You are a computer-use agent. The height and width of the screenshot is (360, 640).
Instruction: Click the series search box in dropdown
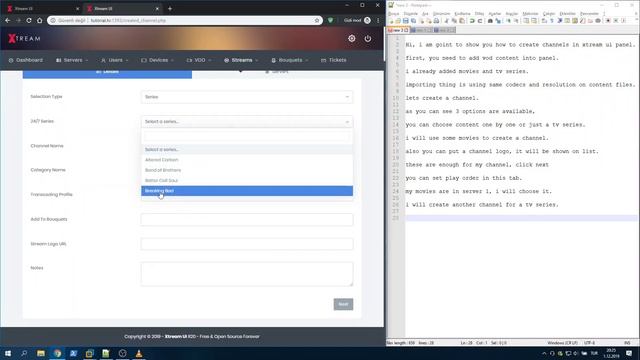pos(247,137)
